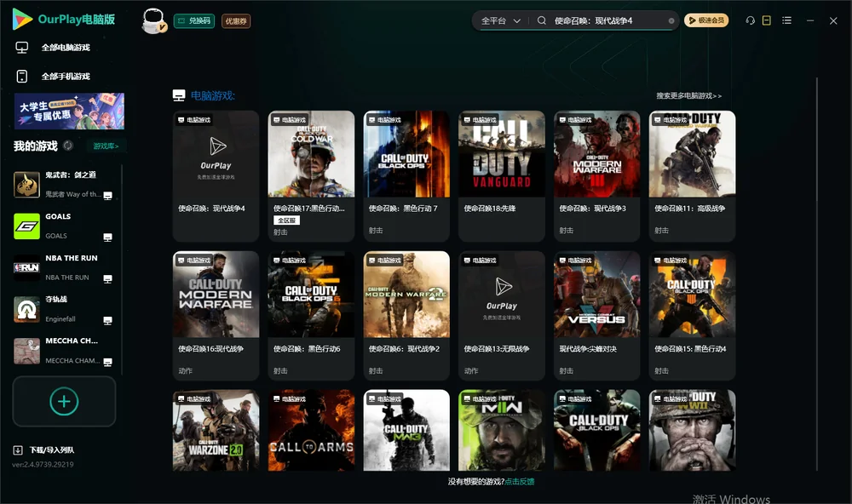The width and height of the screenshot is (852, 504).
Task: Click the NBA THE RUN game icon
Action: pyautogui.click(x=26, y=267)
